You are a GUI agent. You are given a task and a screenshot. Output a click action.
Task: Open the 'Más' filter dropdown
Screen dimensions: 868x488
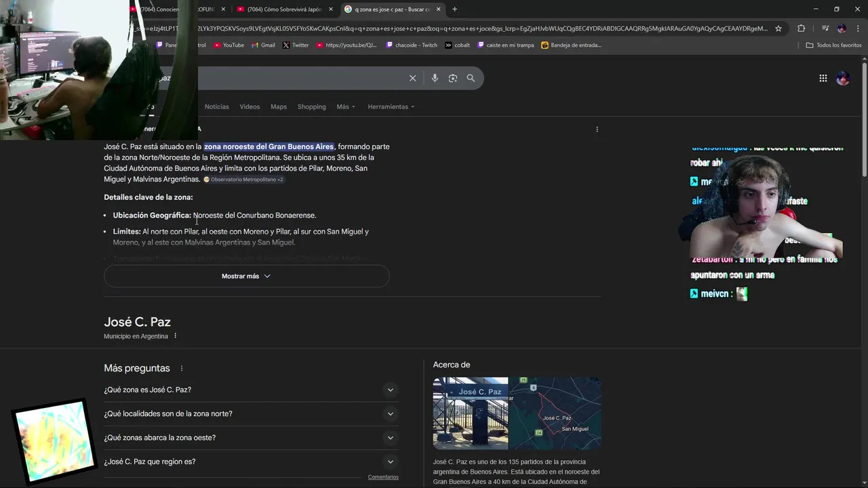coord(346,106)
